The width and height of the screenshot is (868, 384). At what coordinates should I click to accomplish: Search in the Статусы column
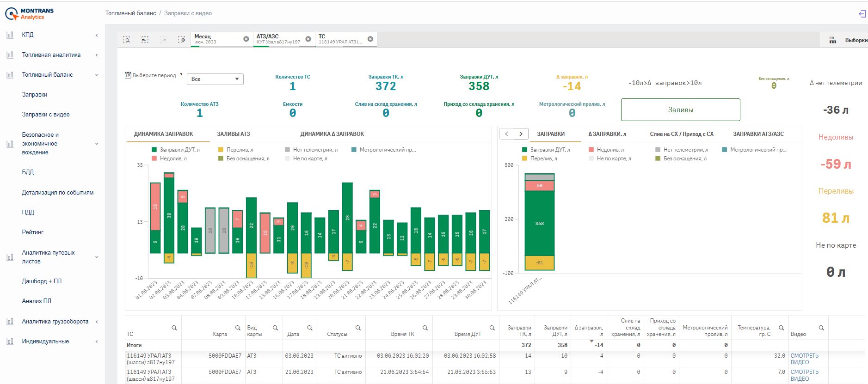pyautogui.click(x=358, y=328)
